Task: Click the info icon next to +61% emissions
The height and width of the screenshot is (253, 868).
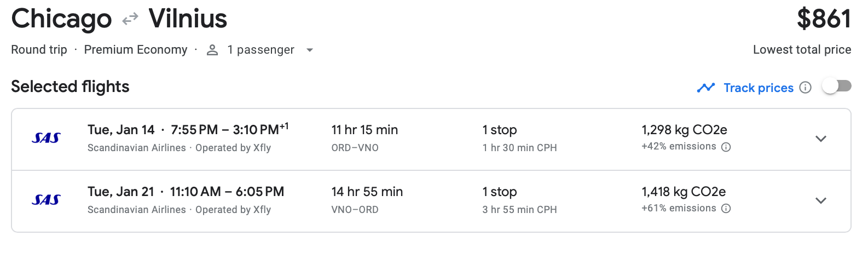Action: click(726, 209)
